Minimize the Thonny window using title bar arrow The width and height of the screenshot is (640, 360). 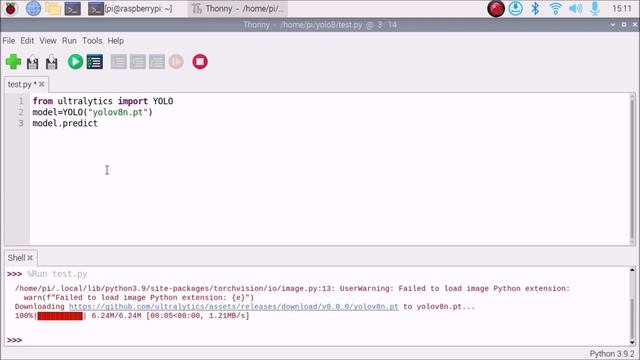613,25
